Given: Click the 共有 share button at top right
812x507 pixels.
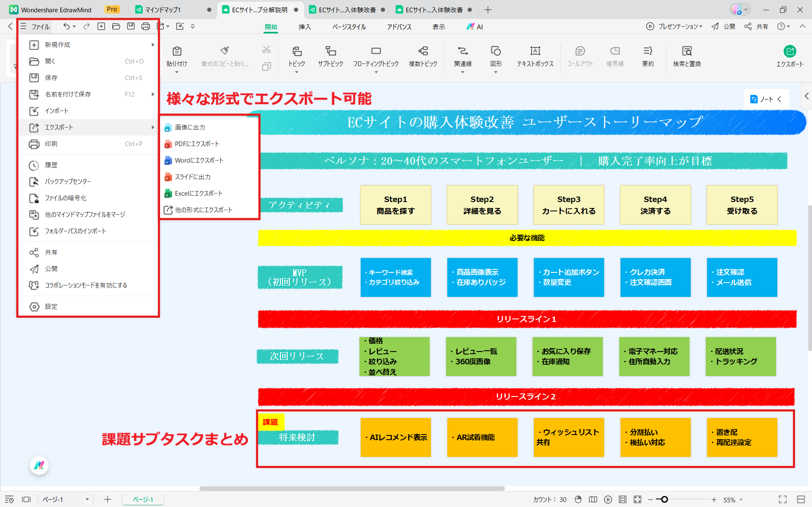Looking at the screenshot, I should (x=757, y=26).
